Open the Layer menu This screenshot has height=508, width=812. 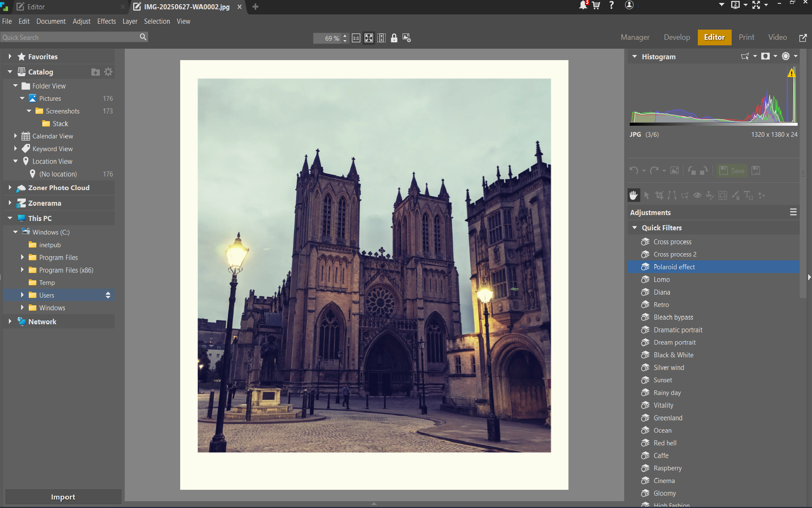click(130, 21)
